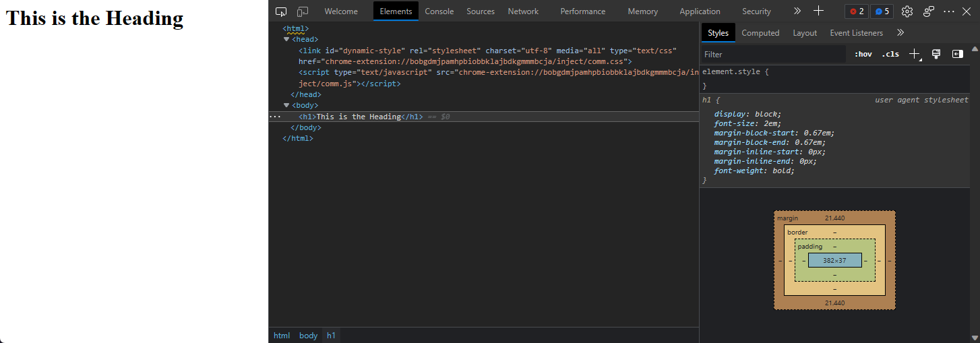Select the html node in DOM tree
Screen dimensions: 980x343
point(296,29)
